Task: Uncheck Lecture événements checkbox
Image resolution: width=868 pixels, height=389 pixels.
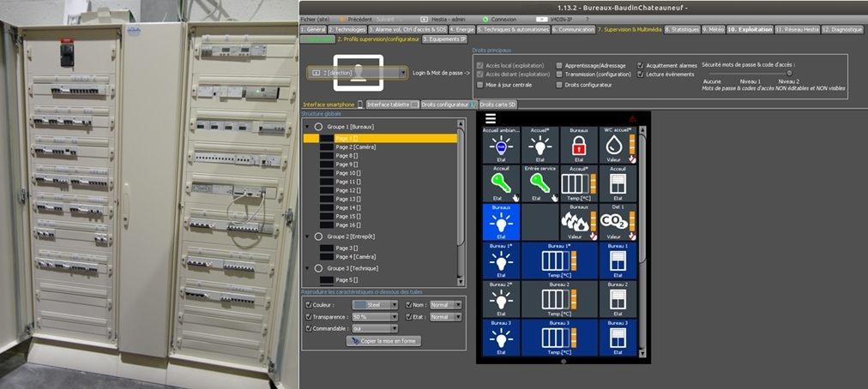Action: click(641, 75)
